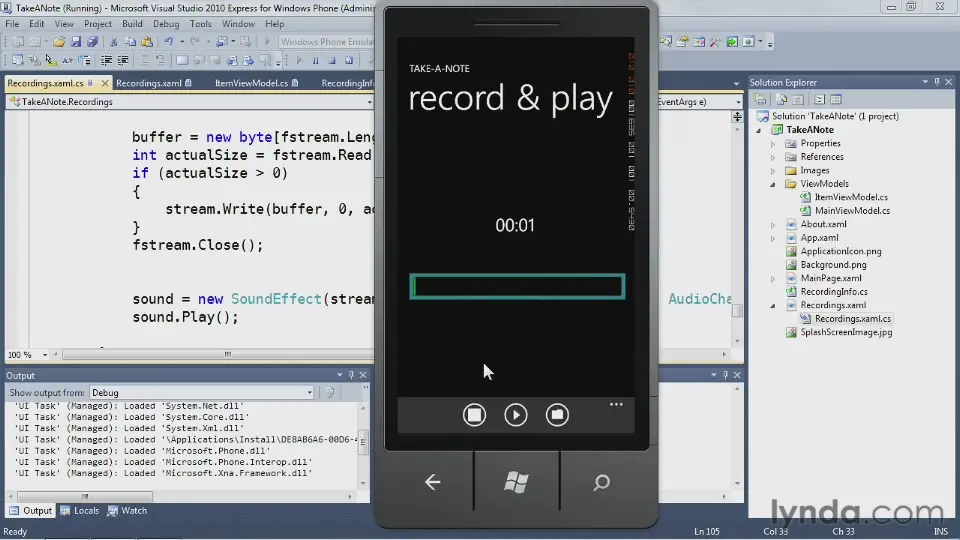Image resolution: width=960 pixels, height=540 pixels.
Task: Open the Windows Phone Emulator target dropdown
Action: pyautogui.click(x=326, y=42)
